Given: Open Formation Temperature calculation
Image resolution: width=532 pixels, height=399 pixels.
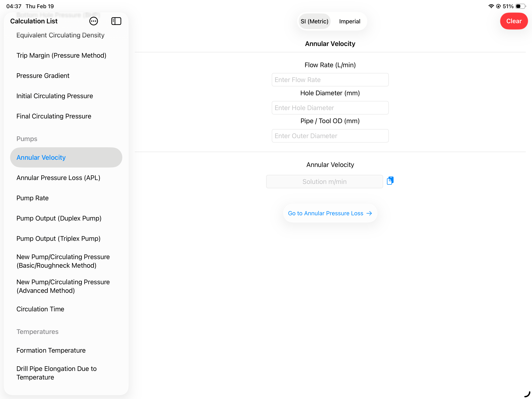Looking at the screenshot, I should tap(51, 350).
